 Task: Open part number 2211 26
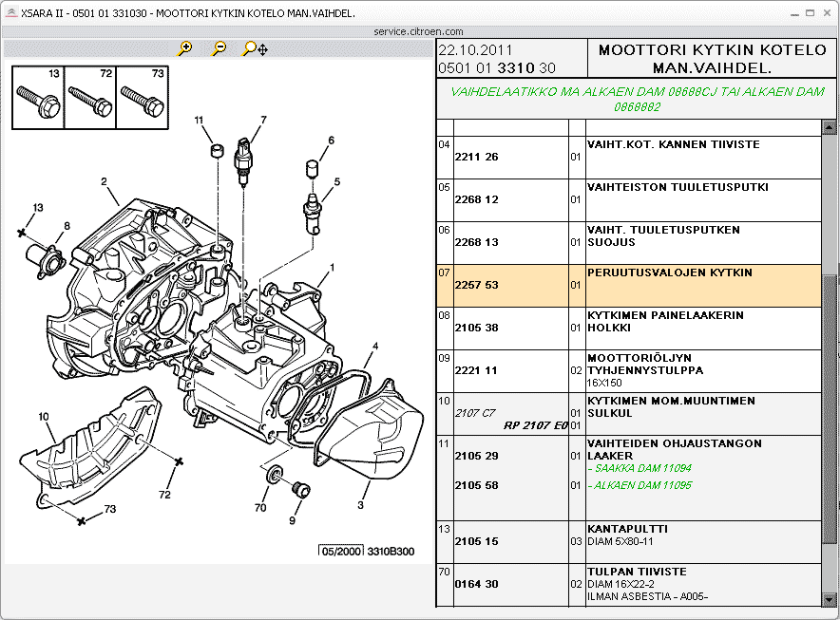pos(476,158)
